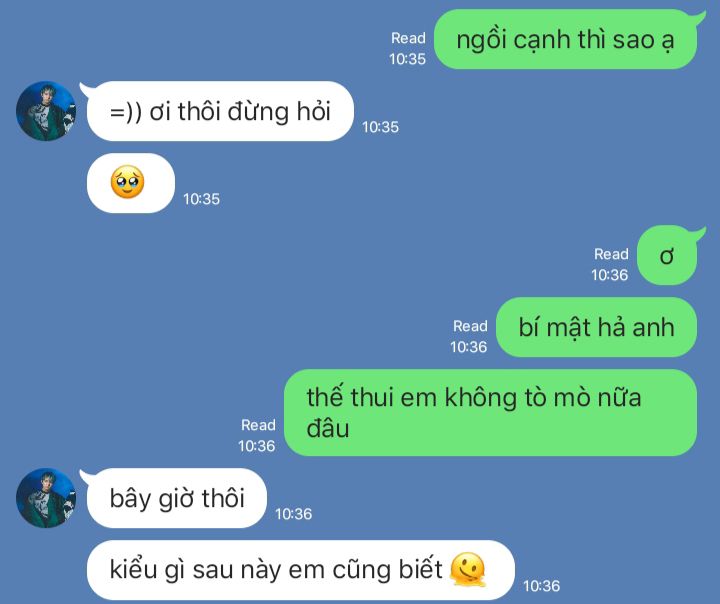The width and height of the screenshot is (720, 604).
Task: Tap the "ngồi cạnh thì sao ạ" bubble
Action: tap(565, 40)
